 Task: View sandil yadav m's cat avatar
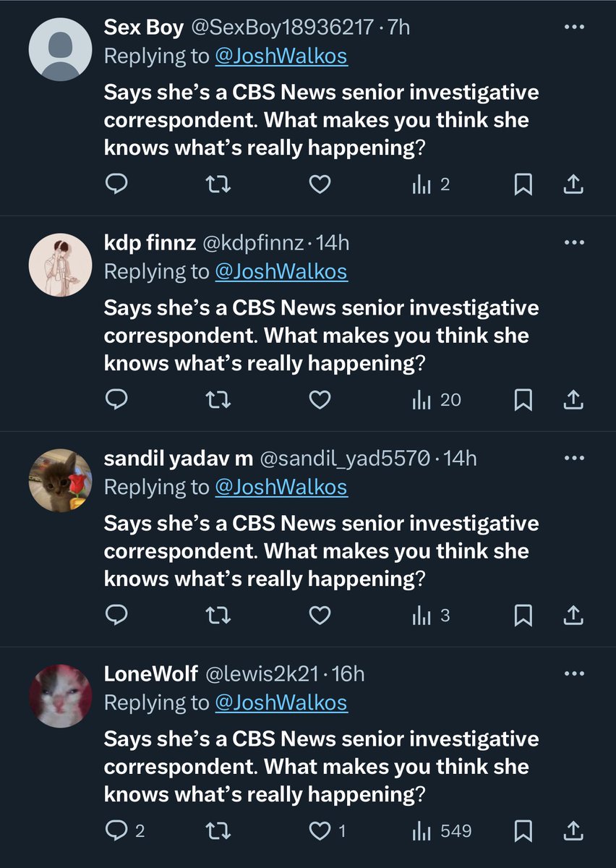(x=61, y=481)
